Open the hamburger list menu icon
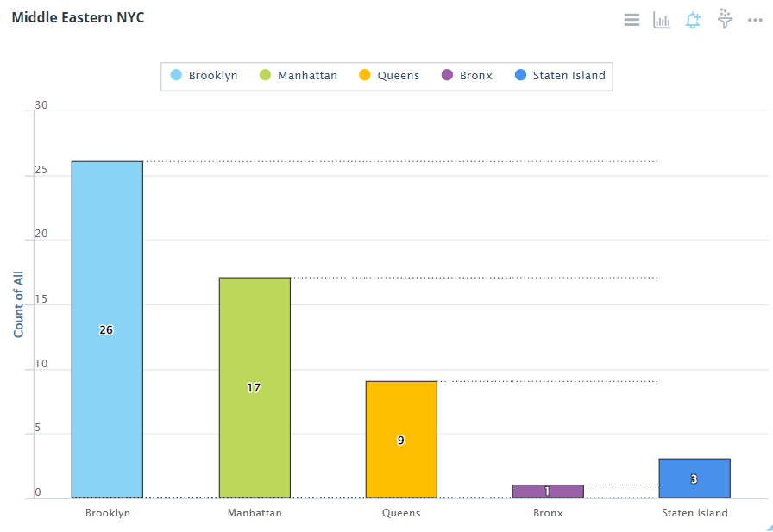Screen dimensions: 773x532 point(632,20)
